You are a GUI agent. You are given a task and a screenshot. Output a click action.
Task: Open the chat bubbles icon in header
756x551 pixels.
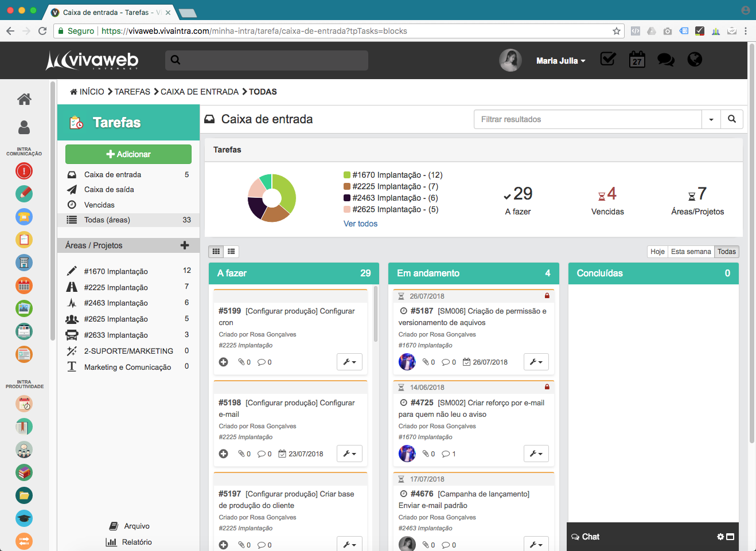[665, 60]
